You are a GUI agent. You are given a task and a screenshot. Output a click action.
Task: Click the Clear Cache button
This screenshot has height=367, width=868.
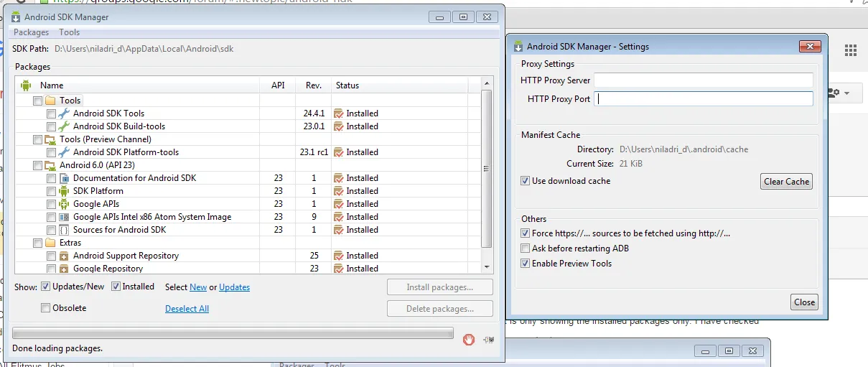tap(787, 182)
